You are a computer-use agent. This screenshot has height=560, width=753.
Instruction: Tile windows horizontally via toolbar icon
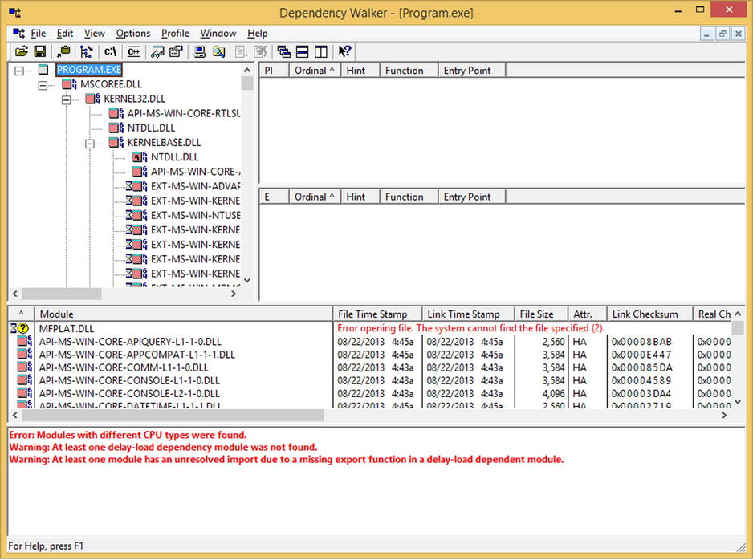(303, 51)
